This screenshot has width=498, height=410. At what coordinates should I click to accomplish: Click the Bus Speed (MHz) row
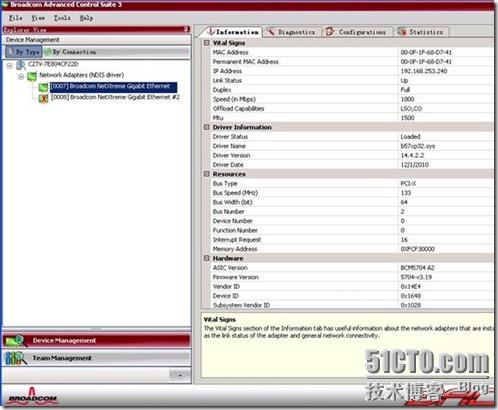point(353,193)
